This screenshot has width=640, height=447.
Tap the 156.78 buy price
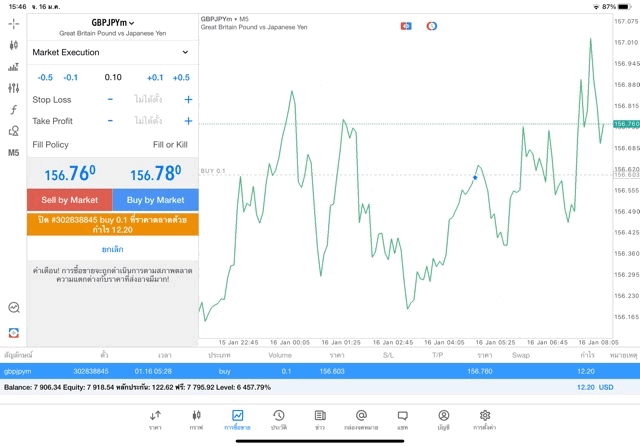click(x=156, y=173)
